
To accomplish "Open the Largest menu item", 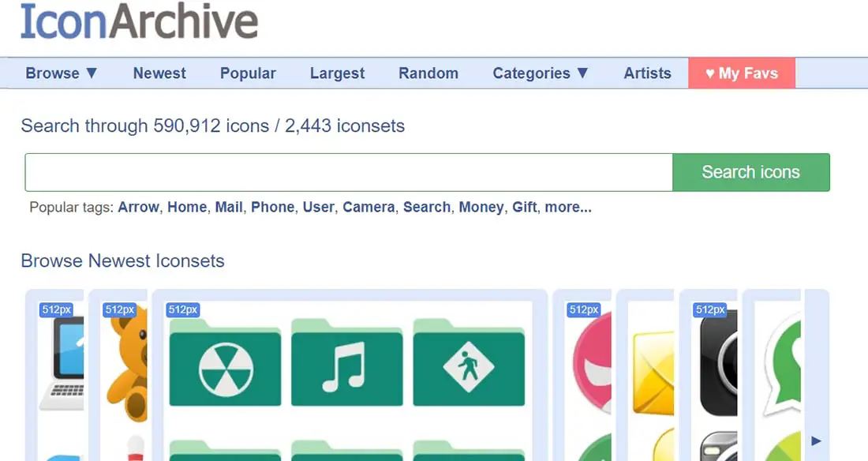I will [x=337, y=73].
